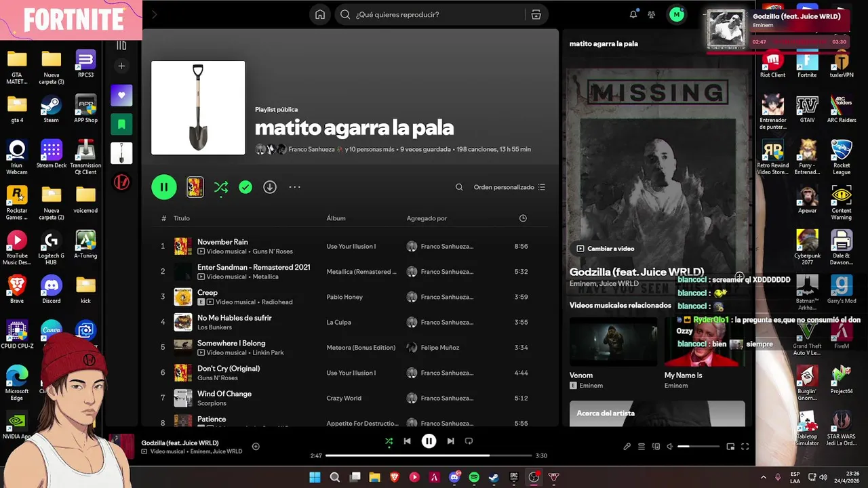The width and height of the screenshot is (868, 488).
Task: Open Your Library icon in sidebar
Action: 121,45
